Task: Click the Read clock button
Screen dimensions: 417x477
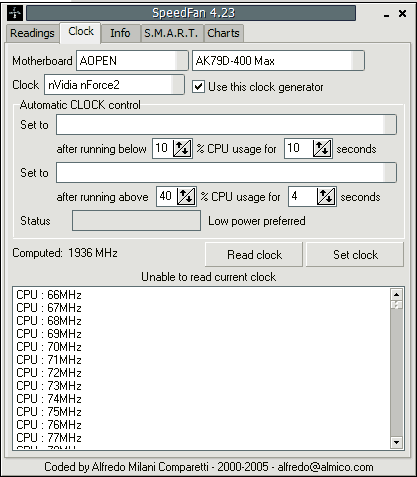Action: (x=254, y=255)
